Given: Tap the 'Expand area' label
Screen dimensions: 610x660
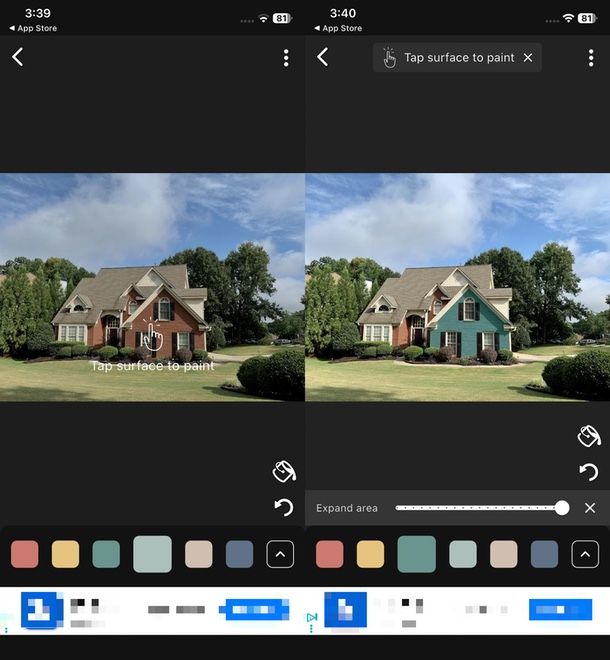Looking at the screenshot, I should (x=347, y=508).
